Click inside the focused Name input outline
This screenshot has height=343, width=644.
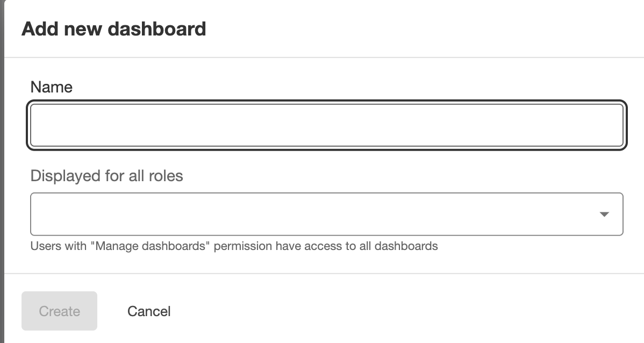click(327, 125)
